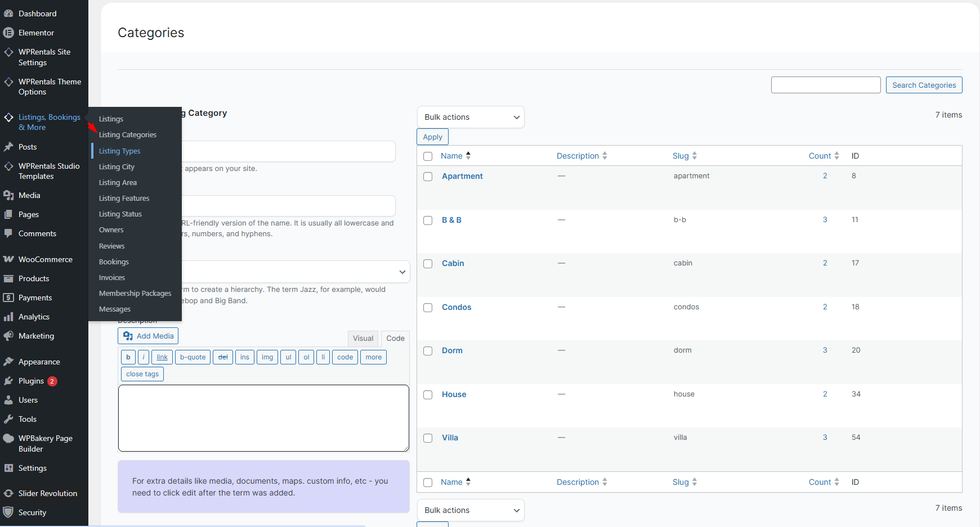Click the Dashboard gauge icon in sidebar

tap(8, 13)
